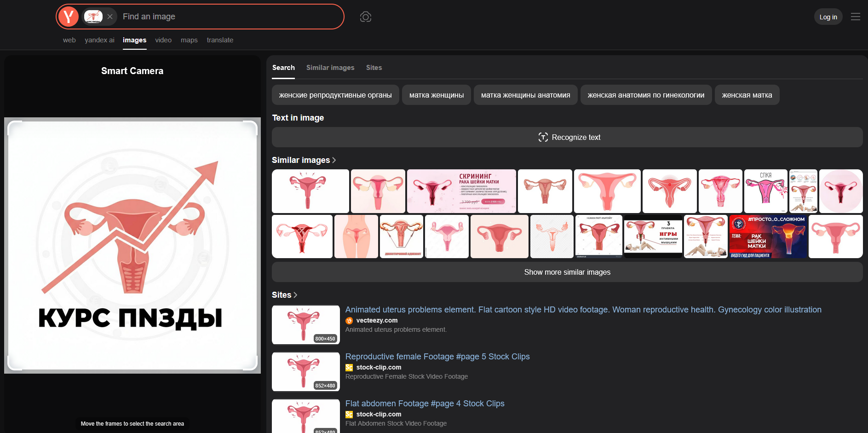Click Show more similar images button
Viewport: 868px width, 433px height.
pyautogui.click(x=567, y=272)
